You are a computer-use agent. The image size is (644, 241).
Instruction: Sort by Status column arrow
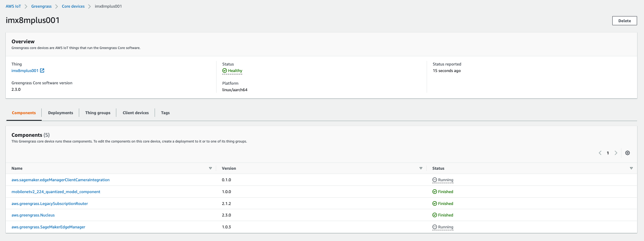pyautogui.click(x=631, y=168)
